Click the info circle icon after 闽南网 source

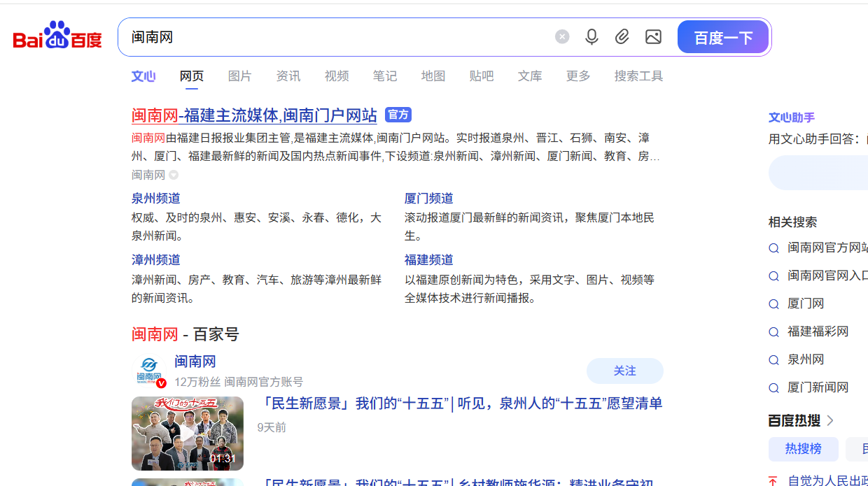point(174,175)
